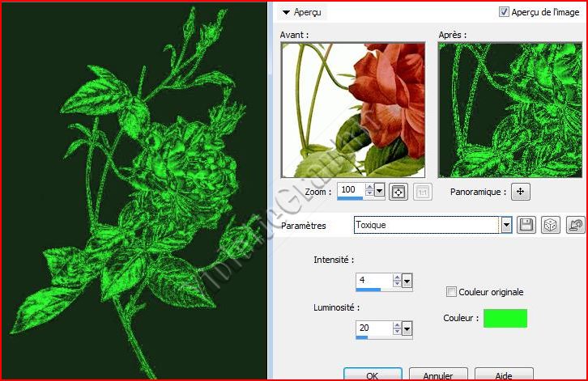The height and width of the screenshot is (381, 588).
Task: Click the fit-to-window zoom icon
Action: pyautogui.click(x=398, y=192)
